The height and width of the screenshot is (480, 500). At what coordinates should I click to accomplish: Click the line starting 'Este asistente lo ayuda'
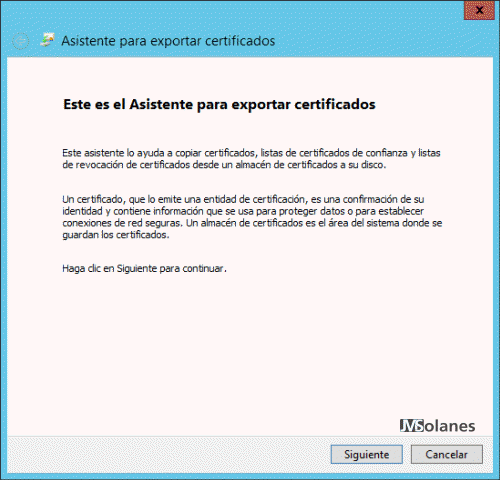coord(251,153)
